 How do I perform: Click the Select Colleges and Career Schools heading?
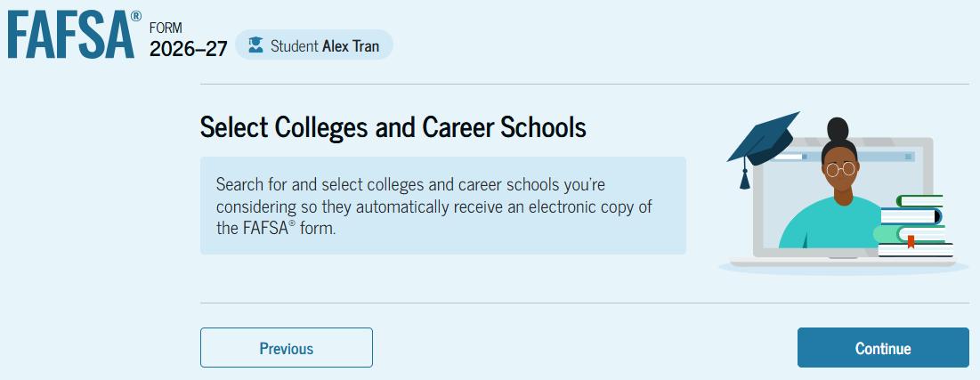pos(393,127)
